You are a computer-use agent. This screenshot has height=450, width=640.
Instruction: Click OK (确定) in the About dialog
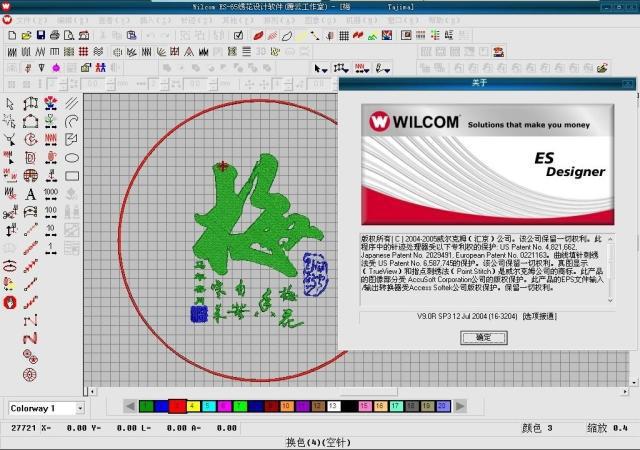(484, 338)
